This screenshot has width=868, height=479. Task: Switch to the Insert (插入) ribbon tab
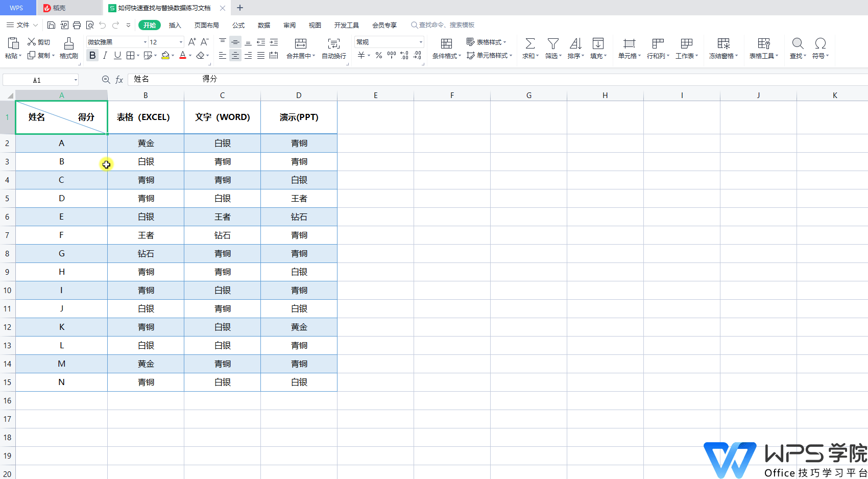175,25
